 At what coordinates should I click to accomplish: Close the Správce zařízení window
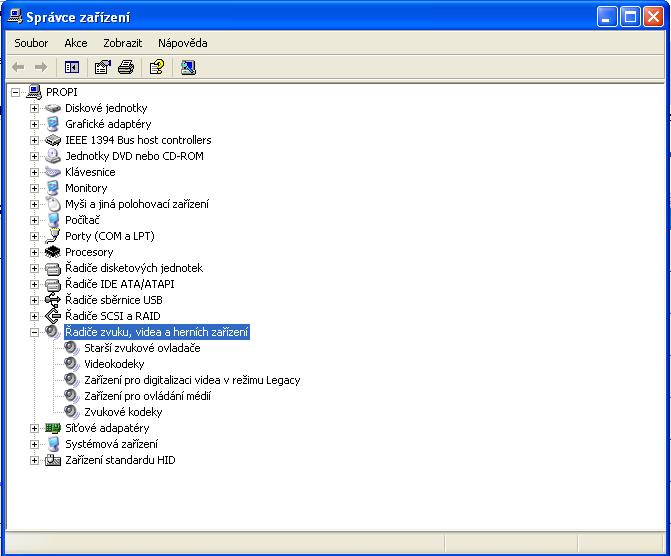click(x=653, y=17)
